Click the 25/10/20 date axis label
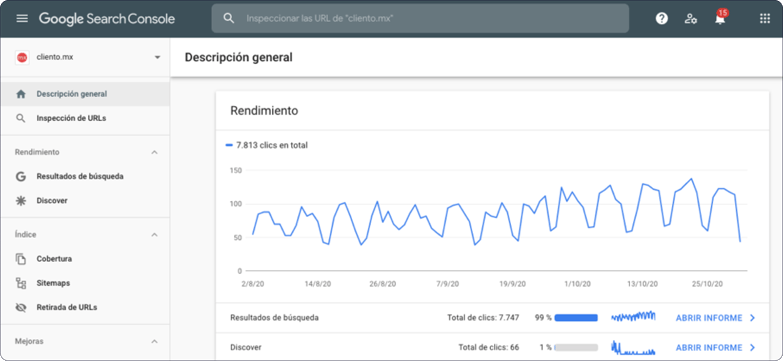Viewport: 783px width, 361px height. 708,284
